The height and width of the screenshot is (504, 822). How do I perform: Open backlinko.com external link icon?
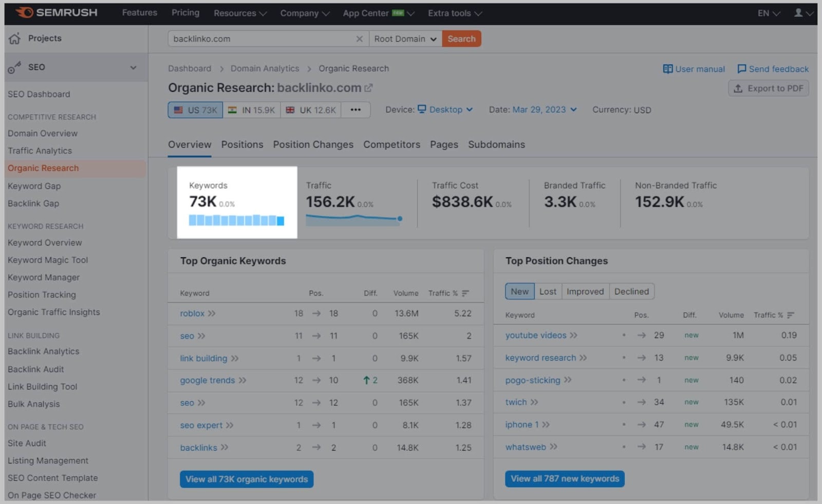coord(368,88)
